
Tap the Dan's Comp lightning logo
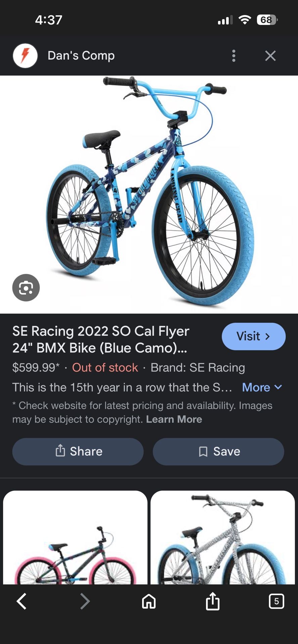click(25, 56)
